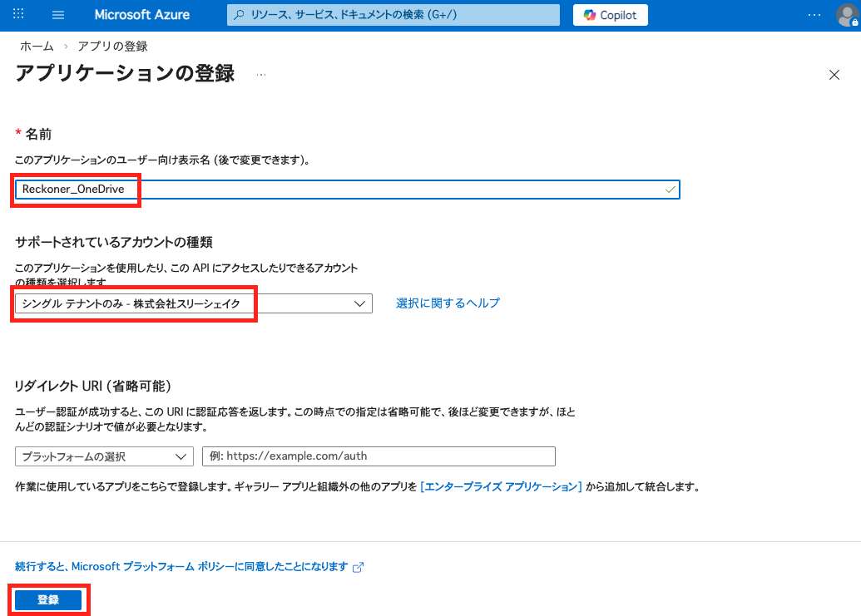Click the redirect URI input field
This screenshot has height=616, width=861.
pos(379,456)
